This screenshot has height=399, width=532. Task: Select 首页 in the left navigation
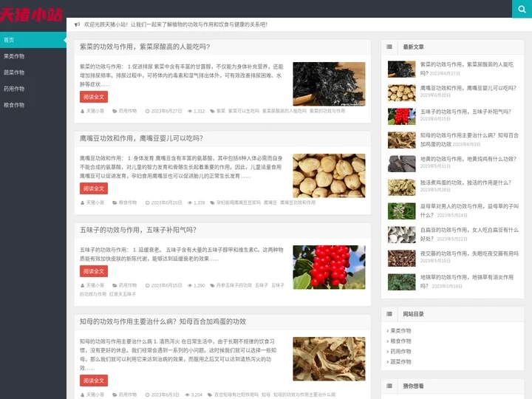point(33,40)
